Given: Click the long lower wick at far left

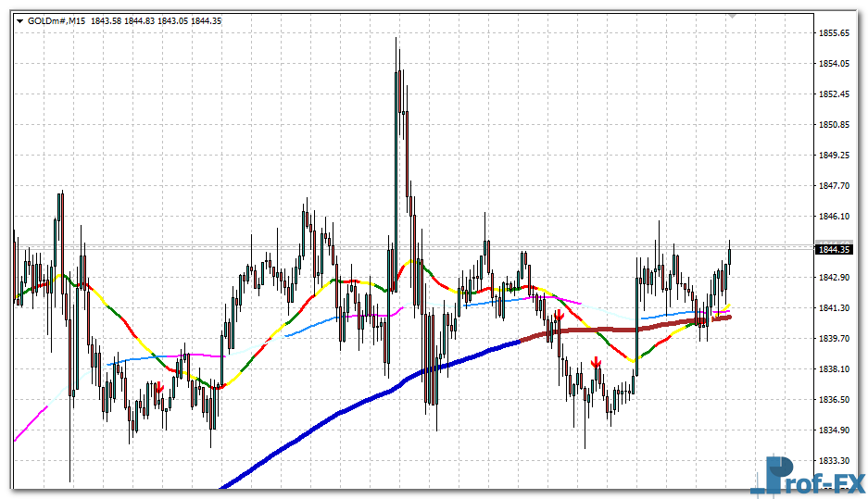Looking at the screenshot, I should pos(70,444).
